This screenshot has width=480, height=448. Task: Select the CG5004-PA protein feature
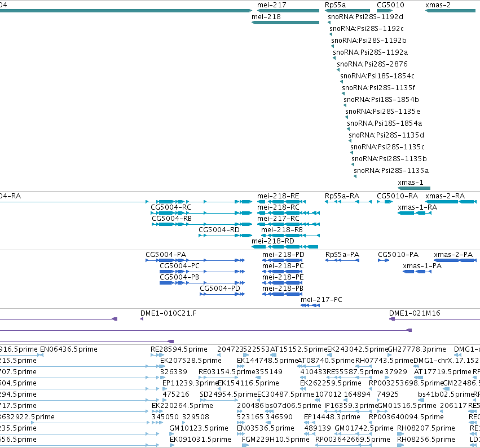(195, 260)
